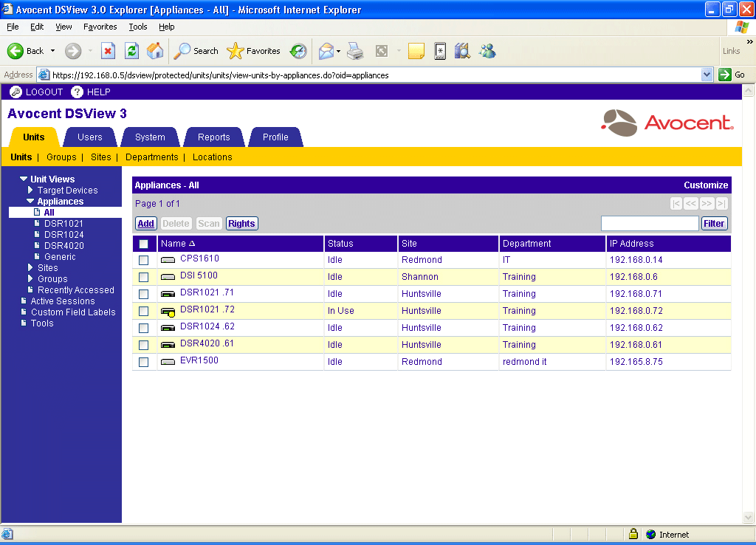Click the Rights button
Viewport: 756px width, 545px height.
[x=241, y=223]
